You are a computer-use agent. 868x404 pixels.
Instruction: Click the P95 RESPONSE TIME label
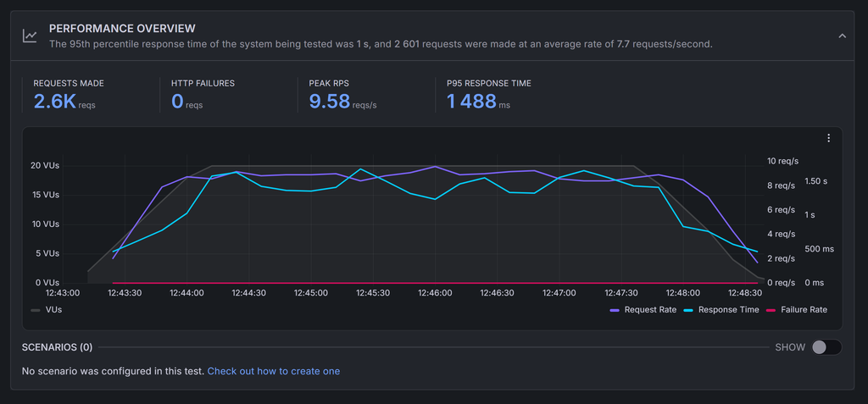[x=489, y=84]
